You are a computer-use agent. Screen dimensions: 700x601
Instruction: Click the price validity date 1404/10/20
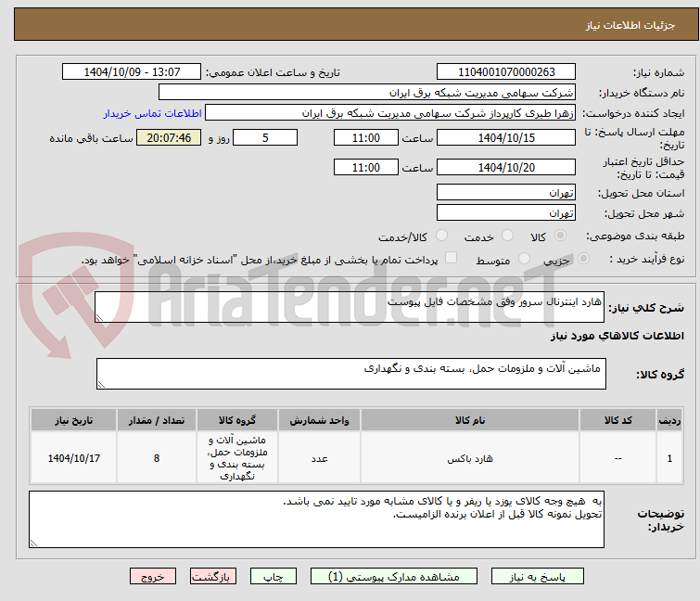[506, 168]
